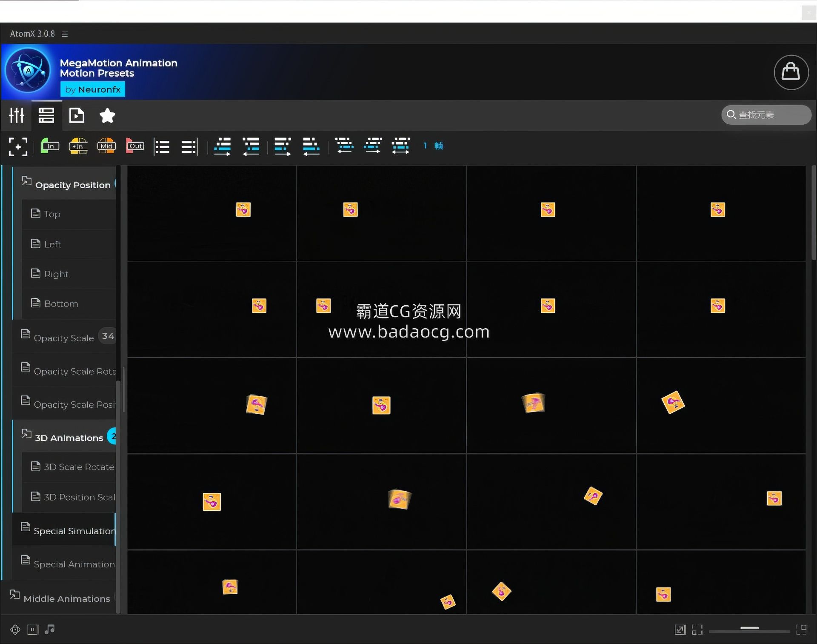The height and width of the screenshot is (644, 817).
Task: Select 3D Position Scale category
Action: coord(69,497)
